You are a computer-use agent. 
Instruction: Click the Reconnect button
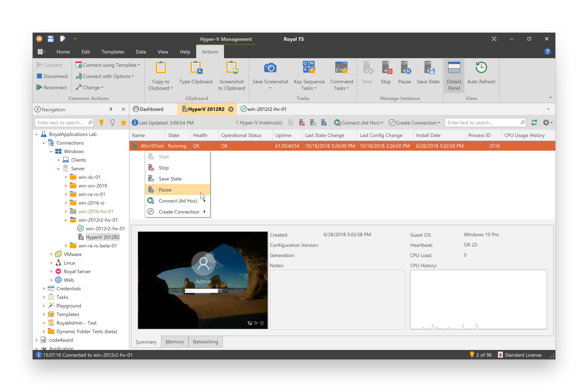[x=51, y=87]
